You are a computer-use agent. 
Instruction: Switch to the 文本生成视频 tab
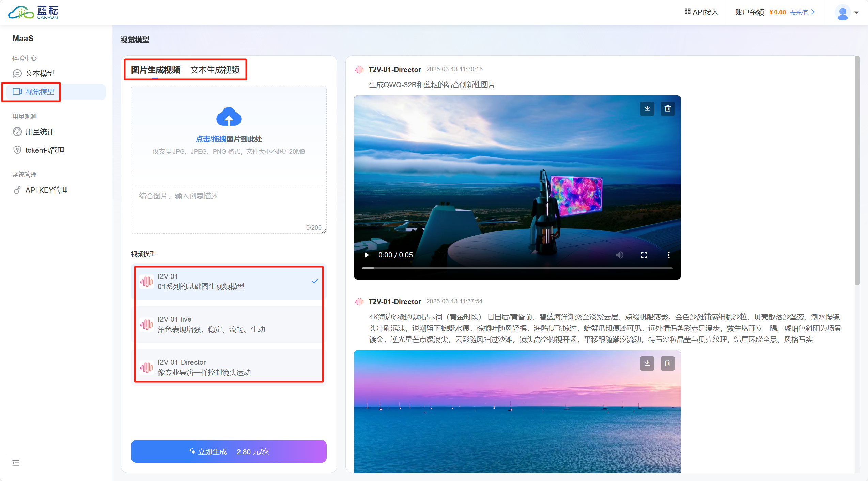(215, 70)
